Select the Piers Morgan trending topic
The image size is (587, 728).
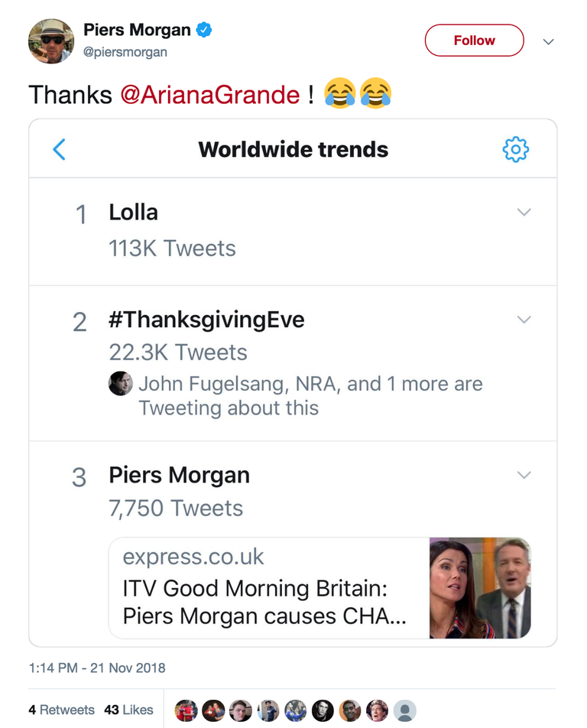click(x=179, y=475)
